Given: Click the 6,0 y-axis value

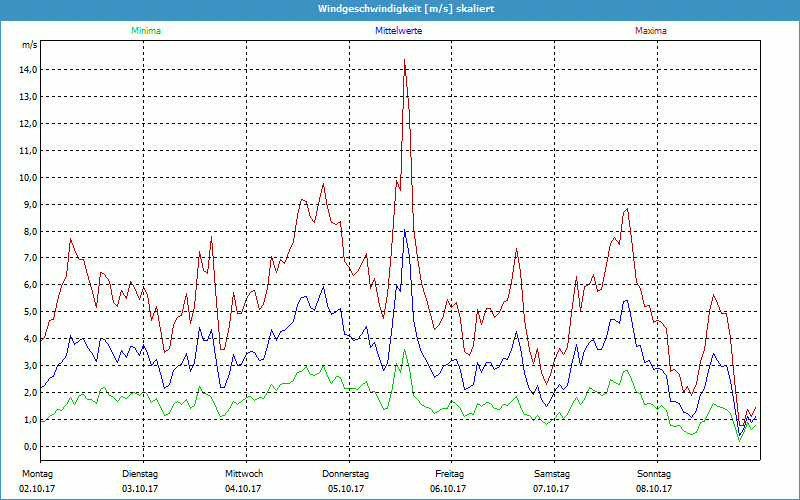Looking at the screenshot, I should 31,285.
